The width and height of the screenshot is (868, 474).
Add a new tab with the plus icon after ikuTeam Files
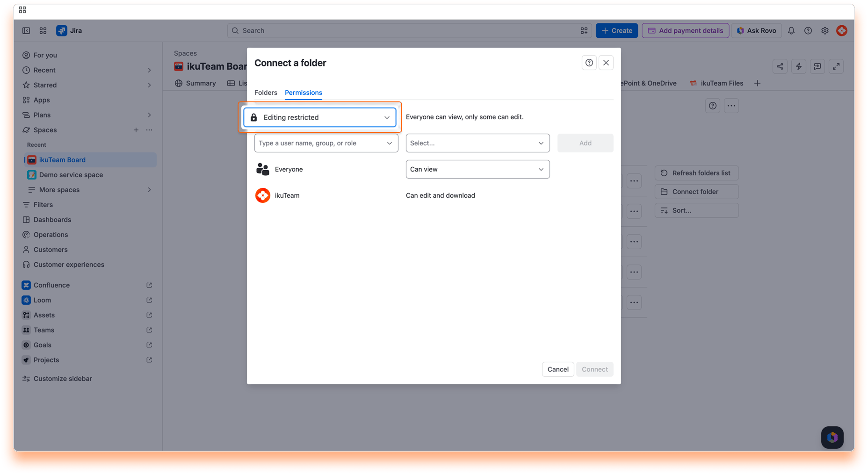coord(757,83)
